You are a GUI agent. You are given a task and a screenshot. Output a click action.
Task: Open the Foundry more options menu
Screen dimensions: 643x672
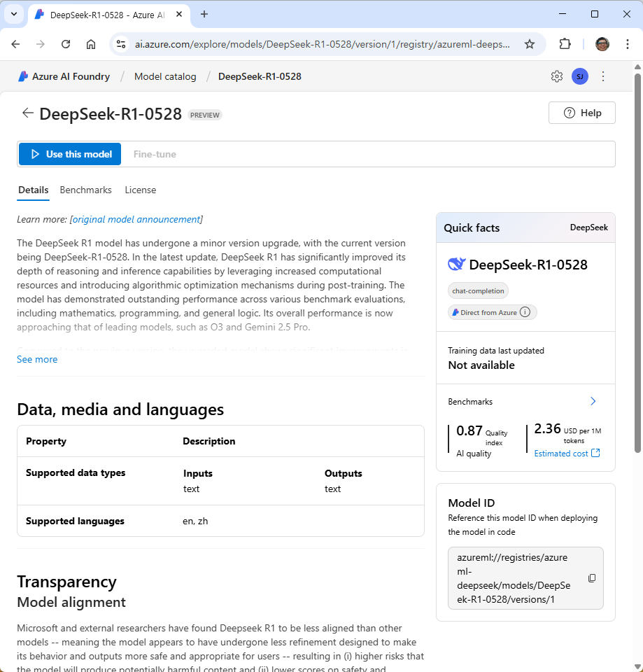(603, 76)
